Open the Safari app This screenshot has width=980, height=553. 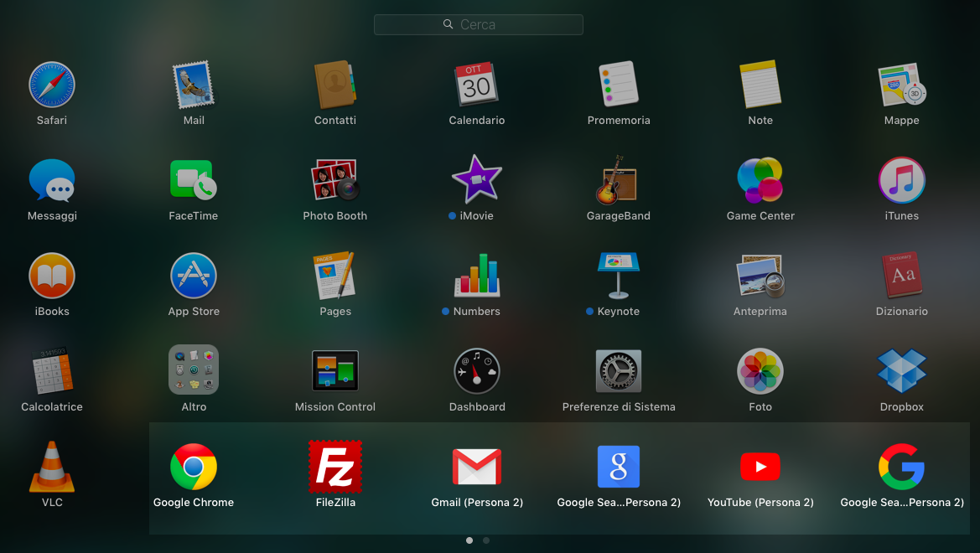pyautogui.click(x=52, y=85)
